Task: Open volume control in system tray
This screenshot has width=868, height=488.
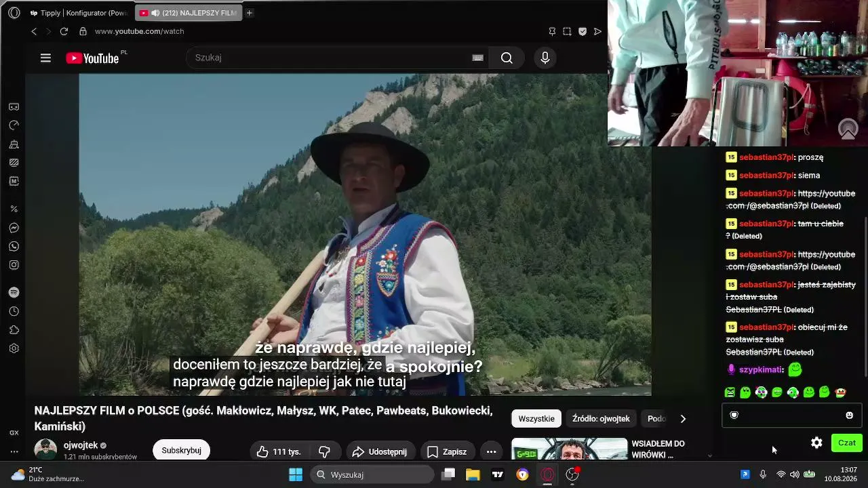Action: 794,474
